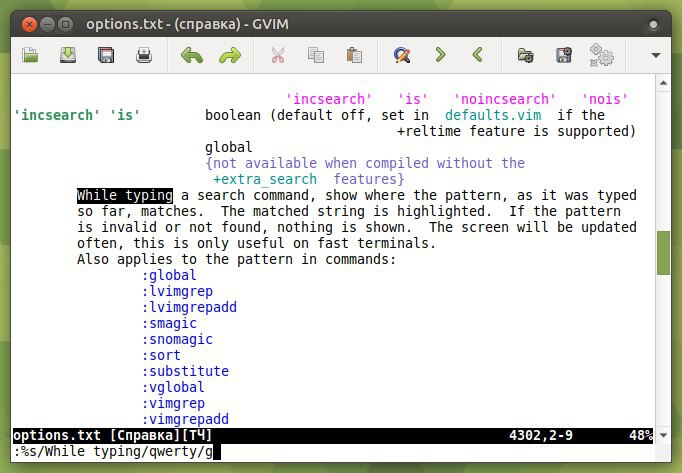Open the :vimgrep command link
This screenshot has width=682, height=473.
173,403
